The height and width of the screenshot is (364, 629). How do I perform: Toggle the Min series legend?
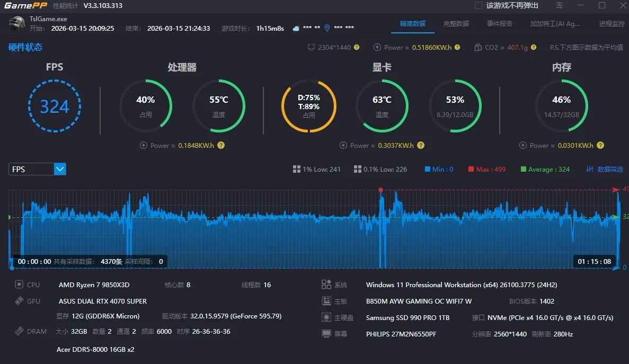point(439,169)
